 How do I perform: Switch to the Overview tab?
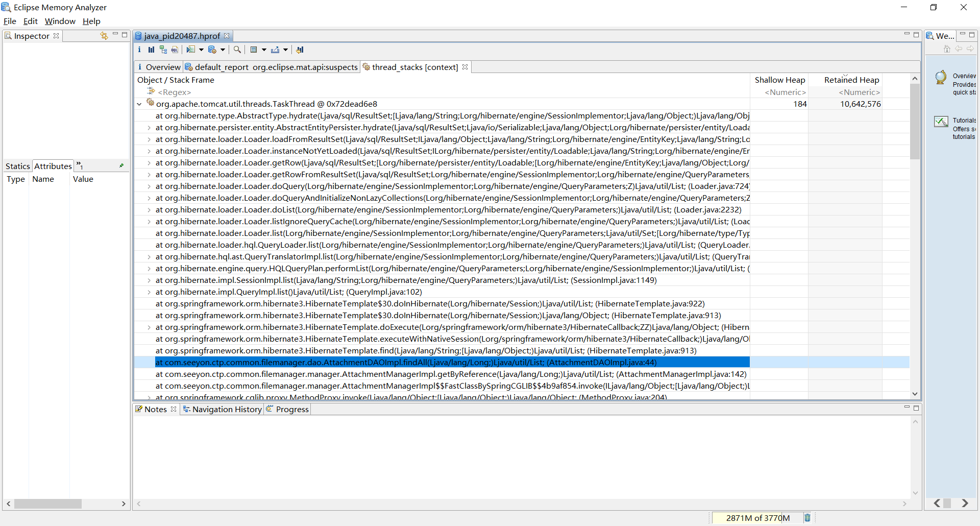(x=159, y=67)
